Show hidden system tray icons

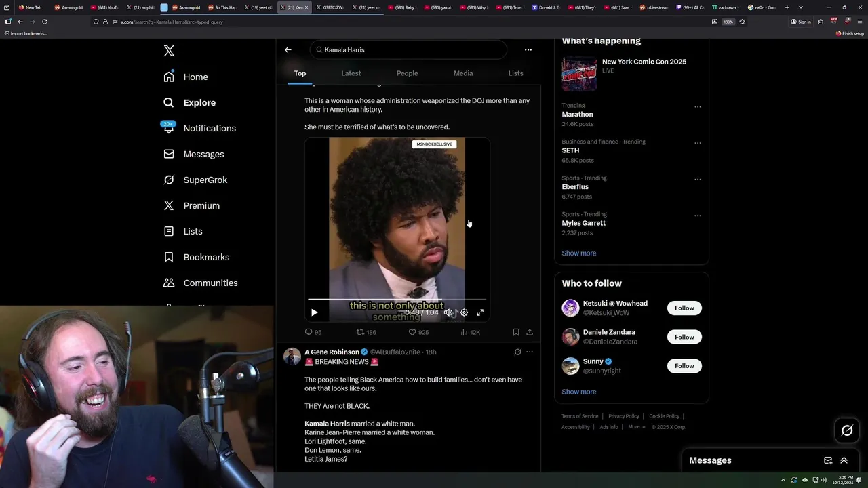pos(784,480)
